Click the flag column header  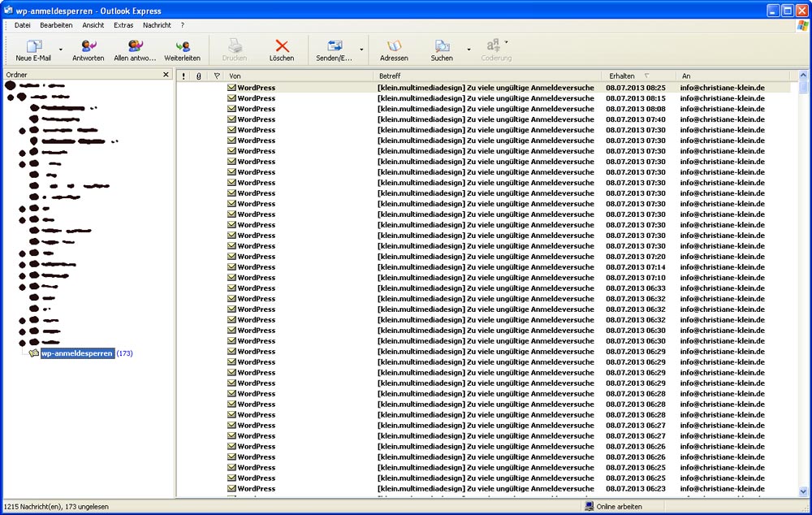(217, 76)
